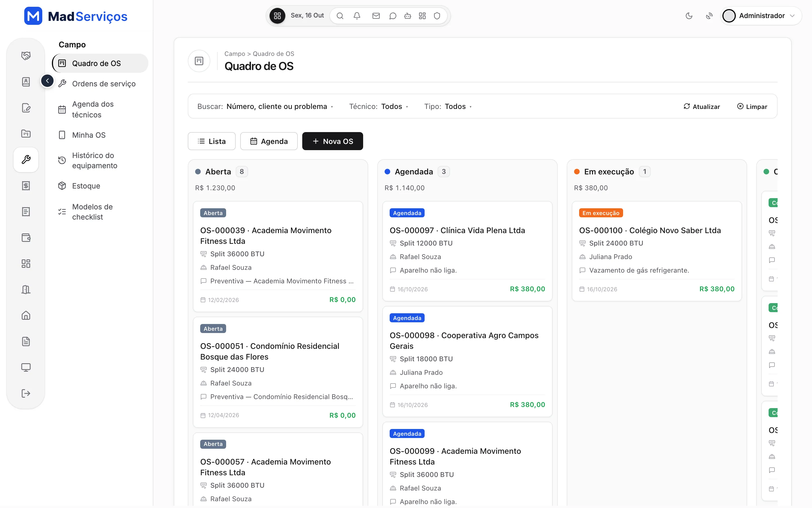Open the dollar receipt icon in rail
The height and width of the screenshot is (508, 812).
coord(26,185)
